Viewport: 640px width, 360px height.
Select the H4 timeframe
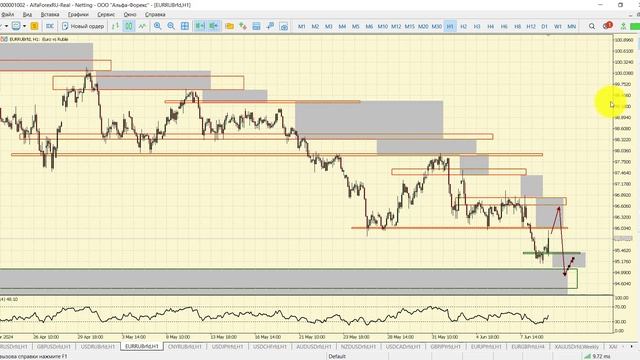[490, 27]
